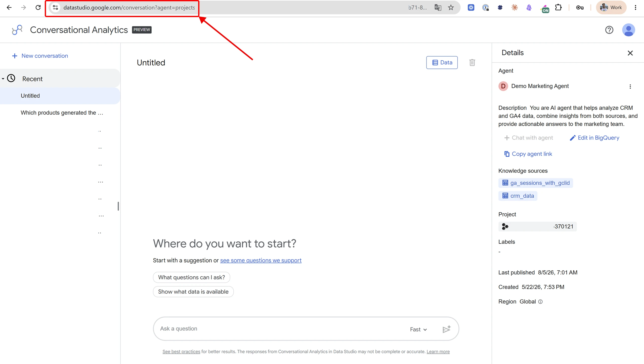Open the Extensions puzzle piece menu
Image resolution: width=644 pixels, height=364 pixels.
(x=558, y=8)
